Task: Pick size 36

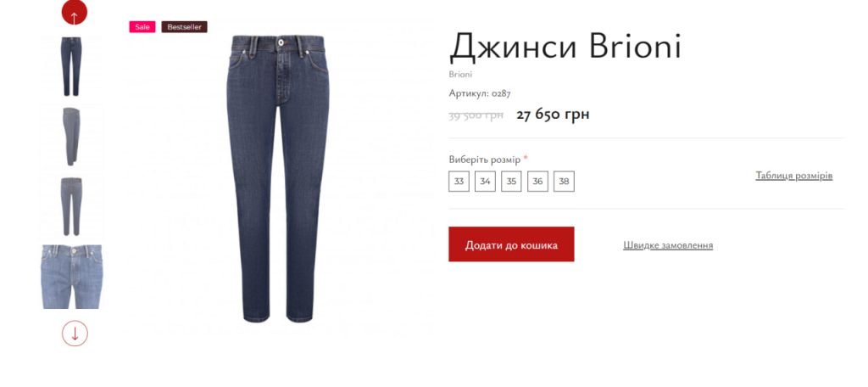Action: coord(537,182)
